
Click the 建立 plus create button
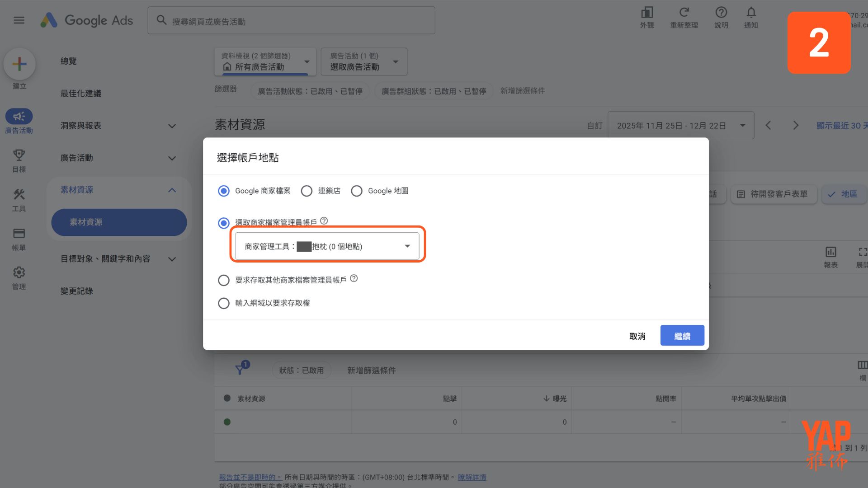pos(19,64)
